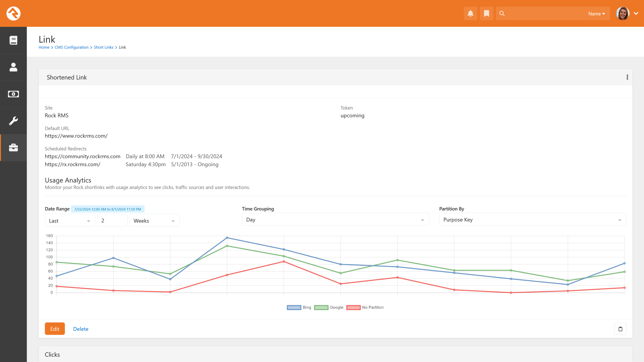The width and height of the screenshot is (644, 362).
Task: Click the Rock RMS logo icon
Action: pyautogui.click(x=13, y=13)
